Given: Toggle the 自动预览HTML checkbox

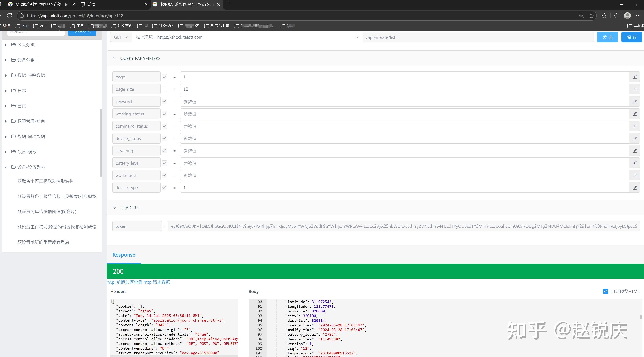Looking at the screenshot, I should coord(605,291).
